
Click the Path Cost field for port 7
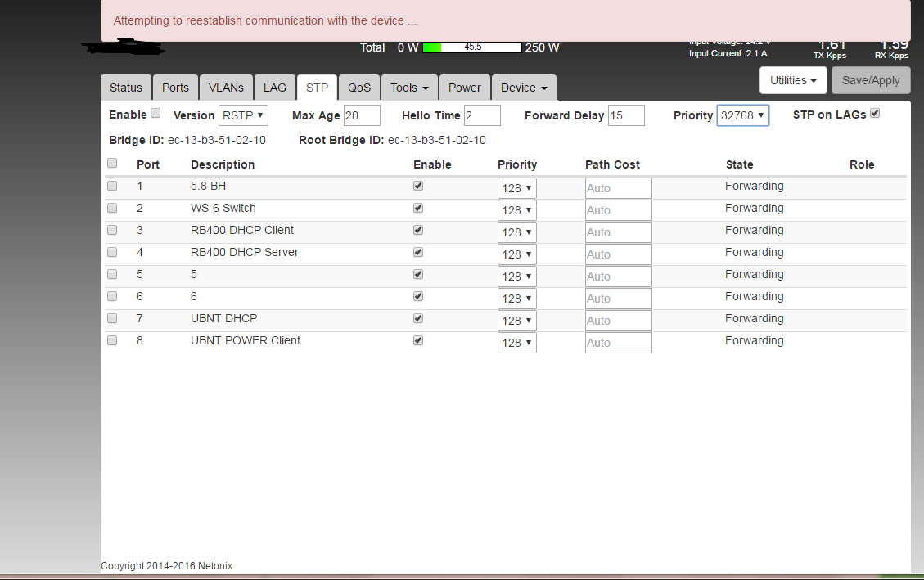click(618, 321)
